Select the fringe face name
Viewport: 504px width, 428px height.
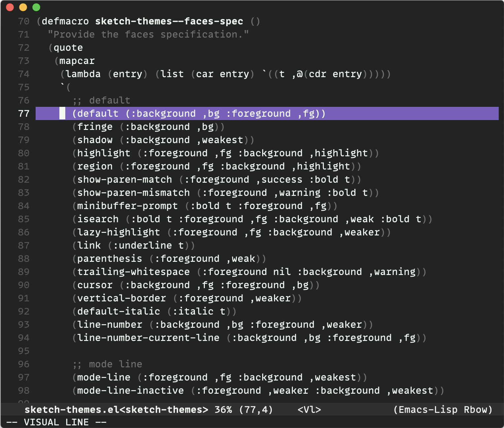click(x=95, y=127)
